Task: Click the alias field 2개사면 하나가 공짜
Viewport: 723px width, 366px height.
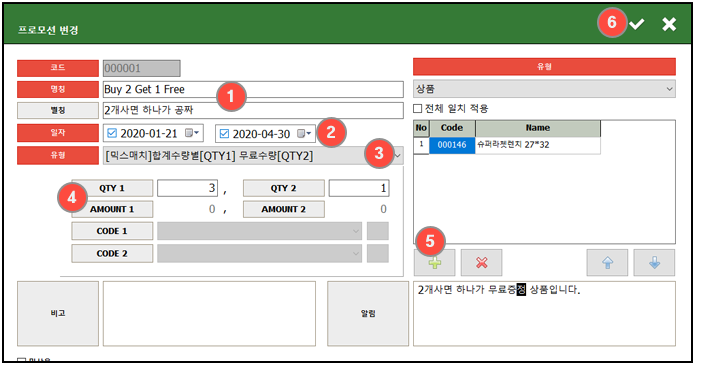Action: pyautogui.click(x=253, y=110)
